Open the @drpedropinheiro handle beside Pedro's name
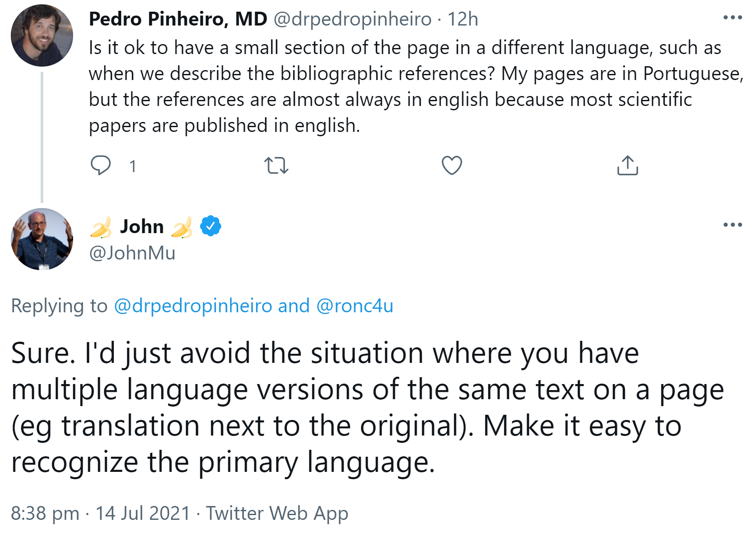The image size is (756, 535). pyautogui.click(x=352, y=19)
